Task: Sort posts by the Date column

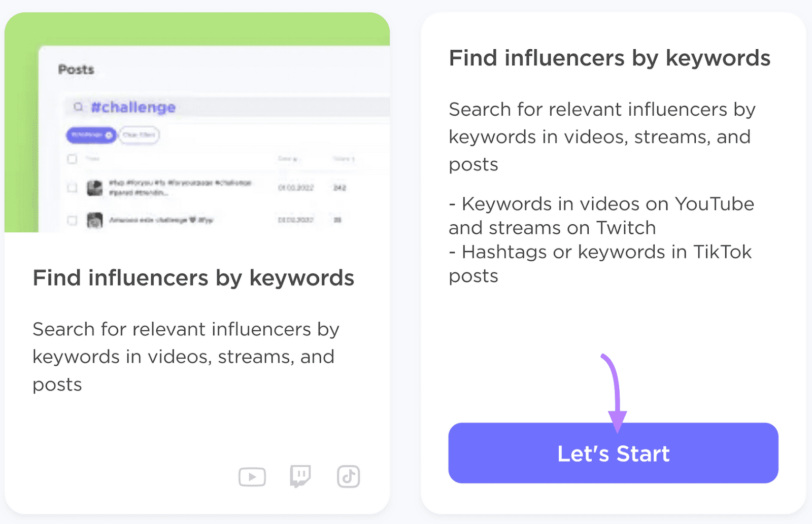Action: click(x=288, y=158)
